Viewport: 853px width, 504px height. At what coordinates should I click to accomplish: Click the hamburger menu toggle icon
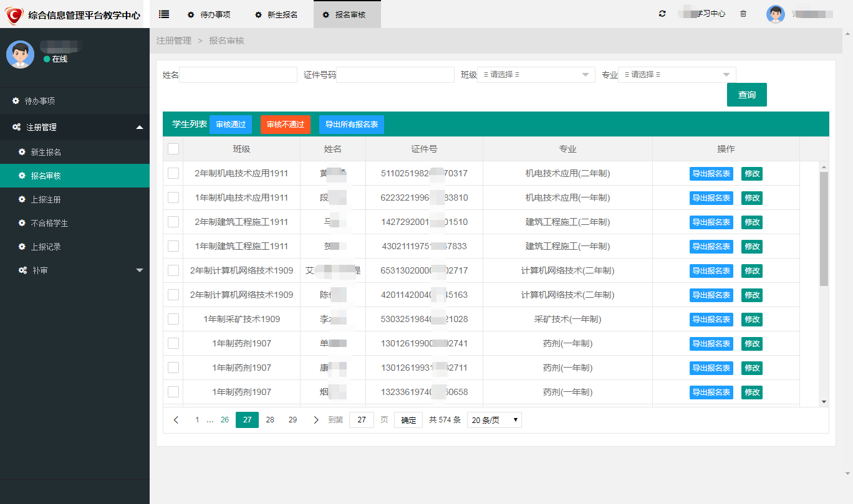164,14
